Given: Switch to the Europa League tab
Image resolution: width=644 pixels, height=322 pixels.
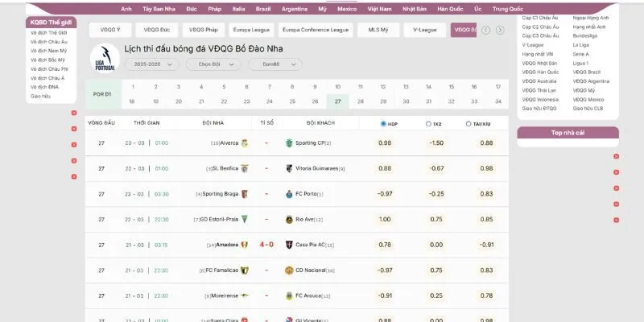Looking at the screenshot, I should (250, 30).
